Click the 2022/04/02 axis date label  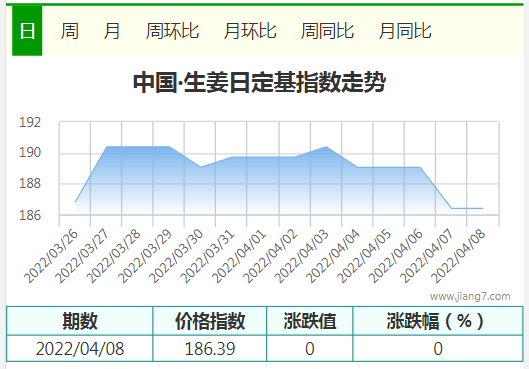[270, 256]
